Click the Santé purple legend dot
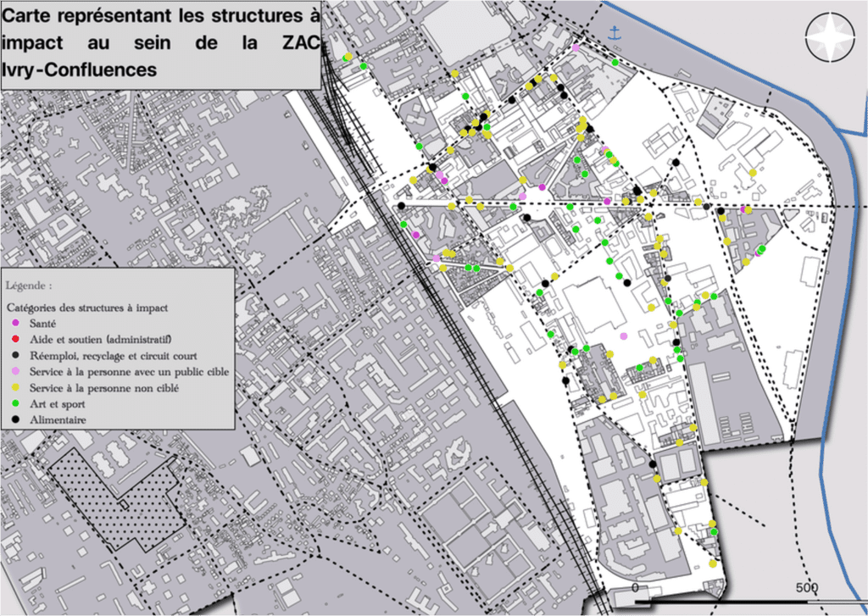 (16, 324)
